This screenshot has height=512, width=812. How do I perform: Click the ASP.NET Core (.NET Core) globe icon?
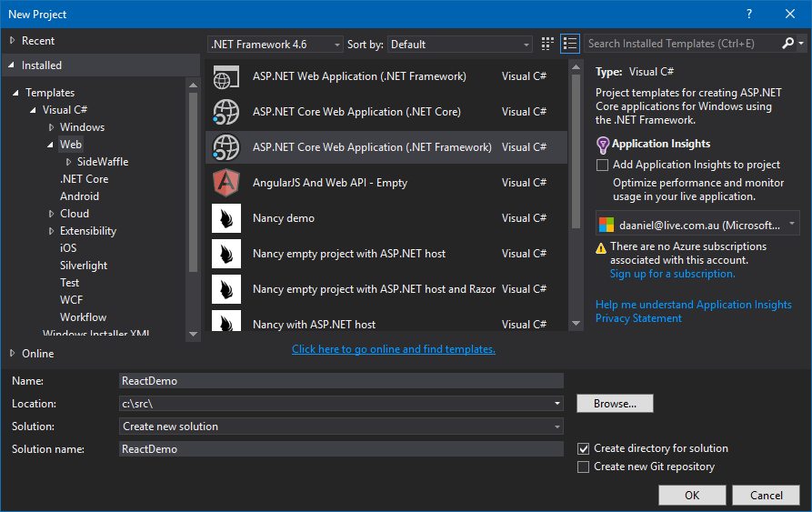(226, 112)
